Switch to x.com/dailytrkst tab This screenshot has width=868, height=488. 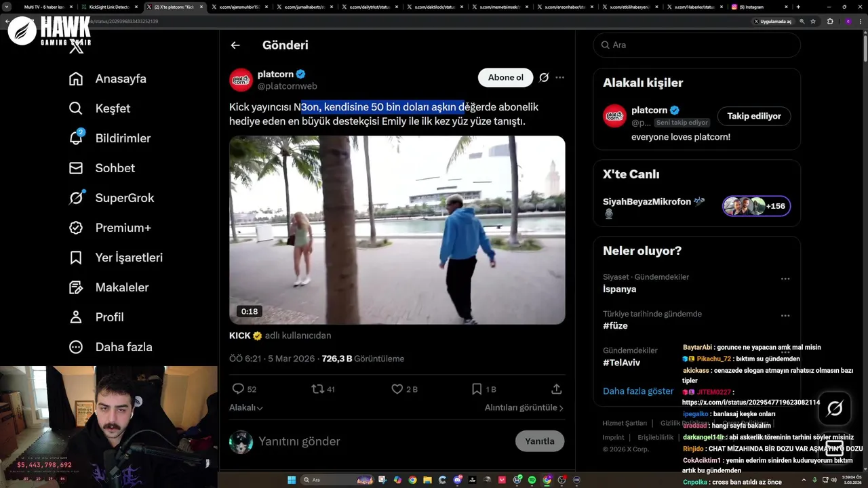pos(368,7)
